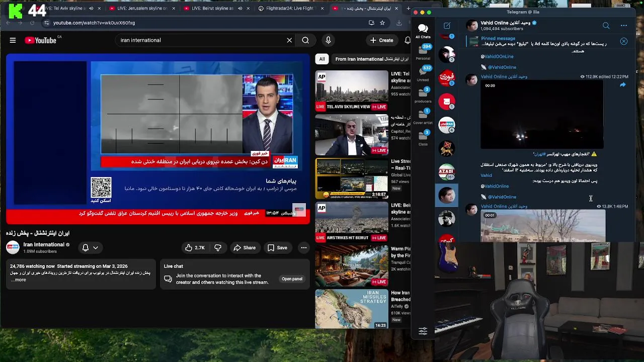
Task: Open the Warm Jazz fireplace live thumbnail
Action: (x=352, y=266)
